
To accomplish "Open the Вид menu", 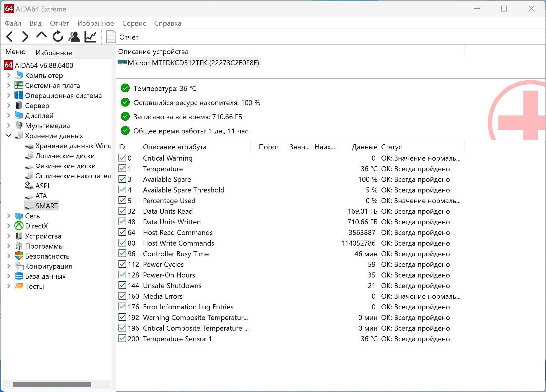I will (36, 23).
